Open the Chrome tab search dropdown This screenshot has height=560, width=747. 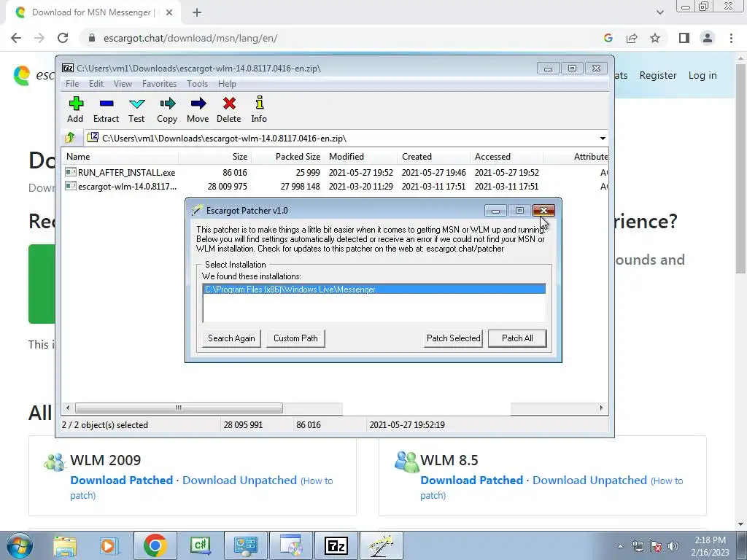(659, 12)
